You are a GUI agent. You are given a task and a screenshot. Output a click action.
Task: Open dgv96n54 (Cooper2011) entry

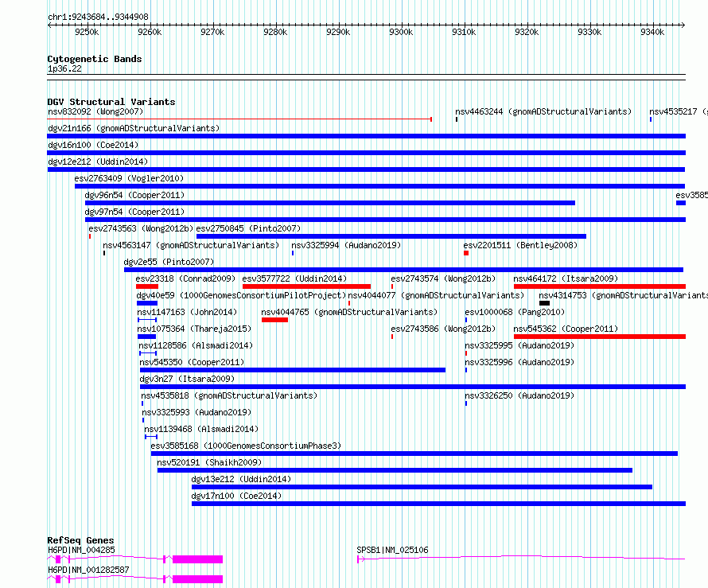pyautogui.click(x=134, y=195)
